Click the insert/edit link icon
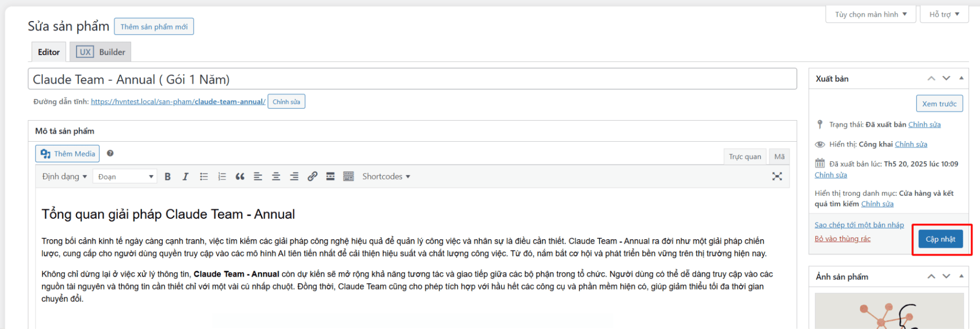This screenshot has width=980, height=329. (312, 177)
